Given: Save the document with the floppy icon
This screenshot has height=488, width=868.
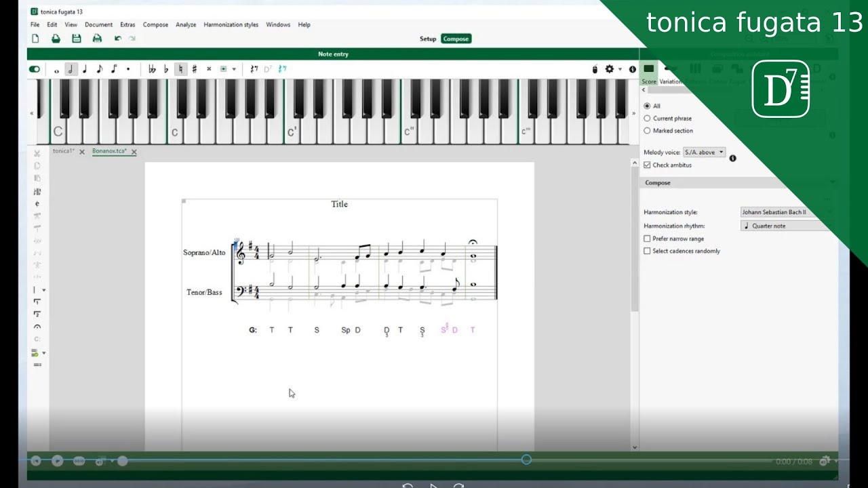Looking at the screenshot, I should coord(77,39).
